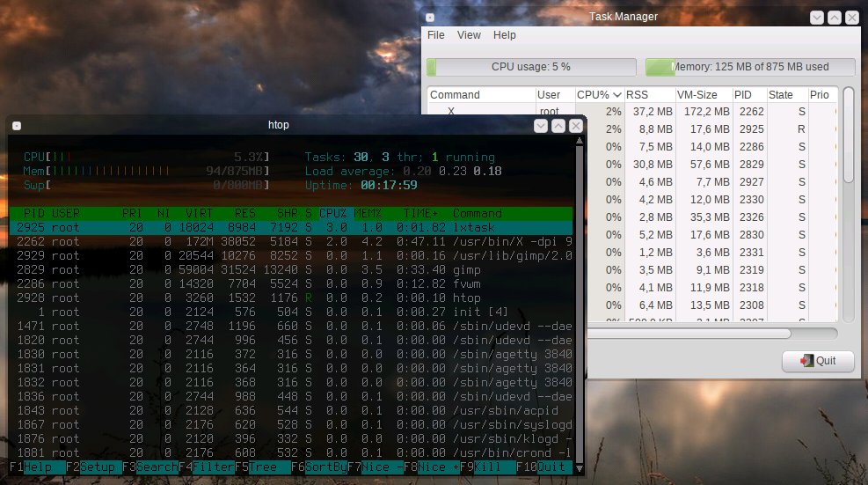This screenshot has height=485, width=868.
Task: Click F8 Nice + in htop footer
Action: (x=432, y=467)
